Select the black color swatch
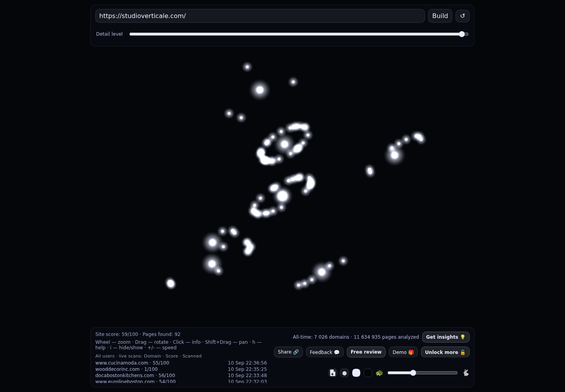 (x=368, y=373)
